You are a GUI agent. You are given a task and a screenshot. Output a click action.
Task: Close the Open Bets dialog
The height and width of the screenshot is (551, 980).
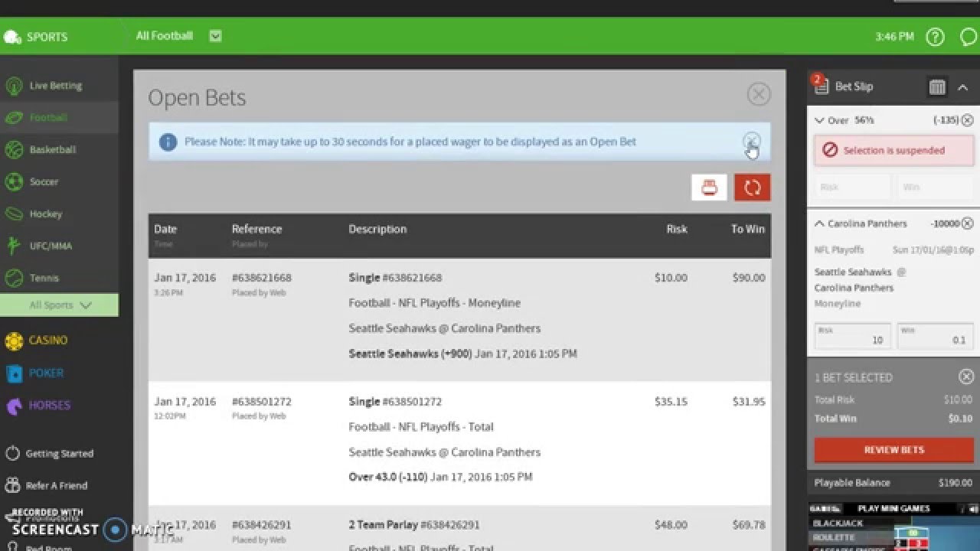[x=759, y=94]
